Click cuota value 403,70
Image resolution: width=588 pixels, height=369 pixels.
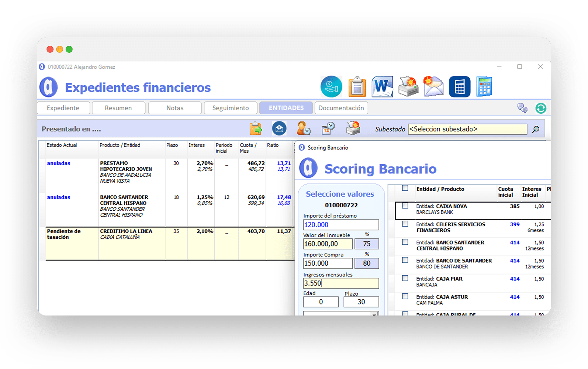256,231
